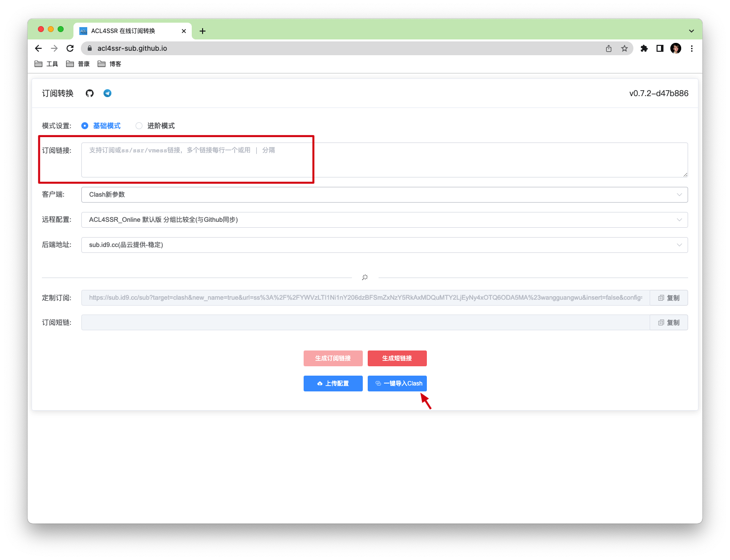Image resolution: width=730 pixels, height=560 pixels.
Task: Open Chrome three-dot menu
Action: (x=692, y=48)
